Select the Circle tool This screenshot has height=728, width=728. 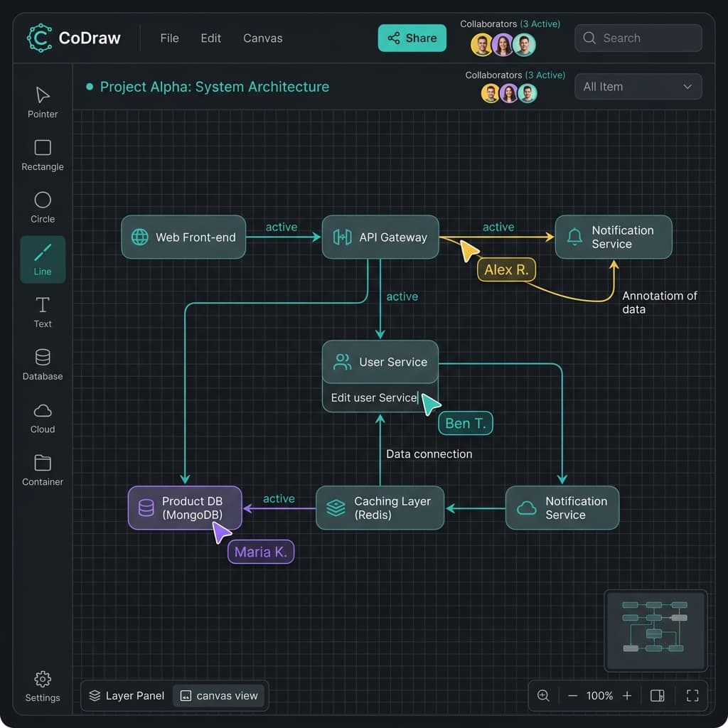42,207
